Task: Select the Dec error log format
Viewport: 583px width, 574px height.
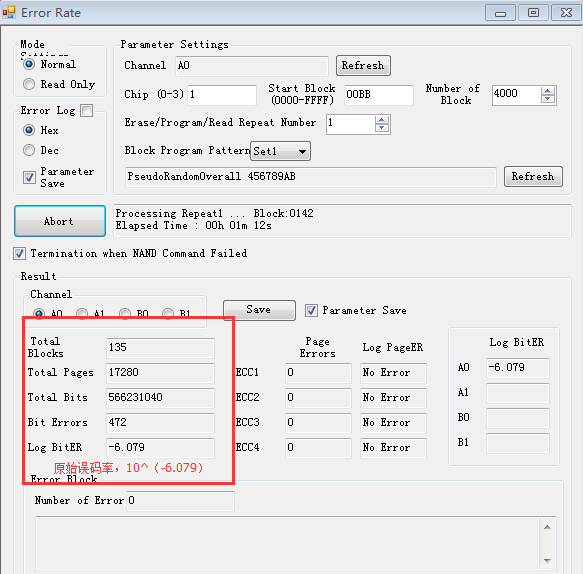Action: (29, 150)
